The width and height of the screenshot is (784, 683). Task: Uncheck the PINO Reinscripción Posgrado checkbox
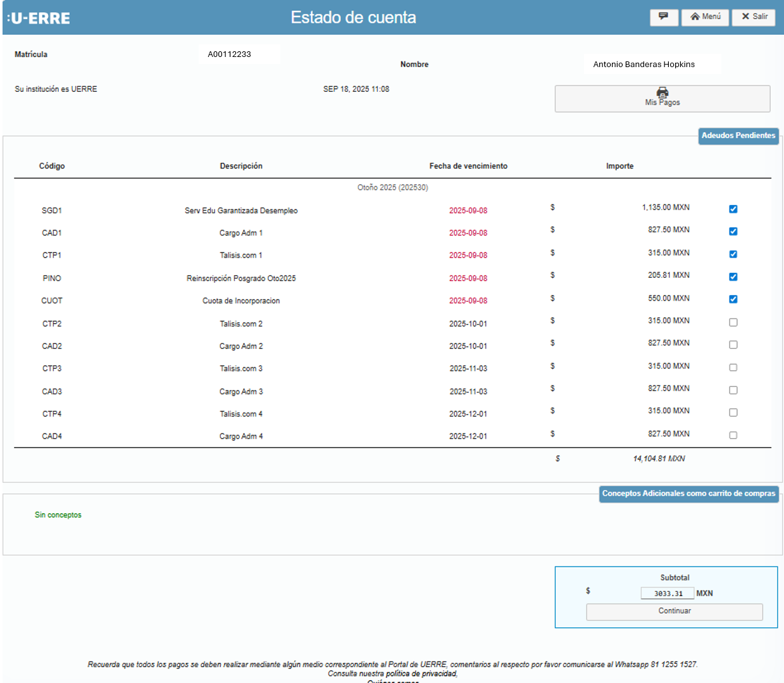pos(733,277)
